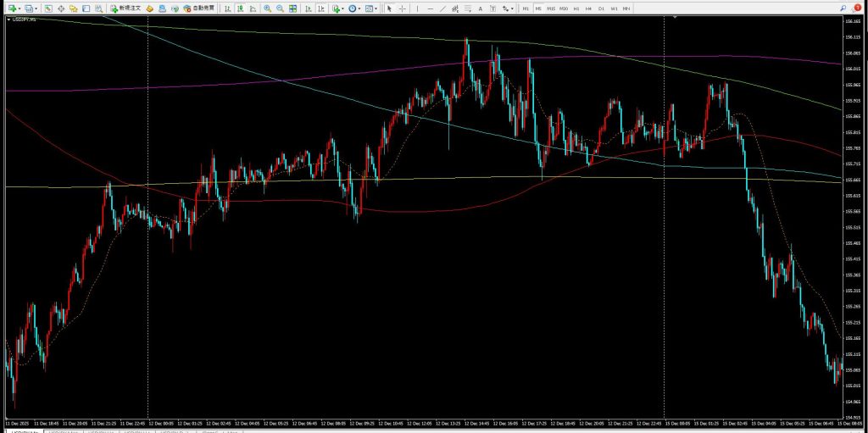Toggle the M5 timeframe button
The width and height of the screenshot is (868, 433).
(x=538, y=8)
